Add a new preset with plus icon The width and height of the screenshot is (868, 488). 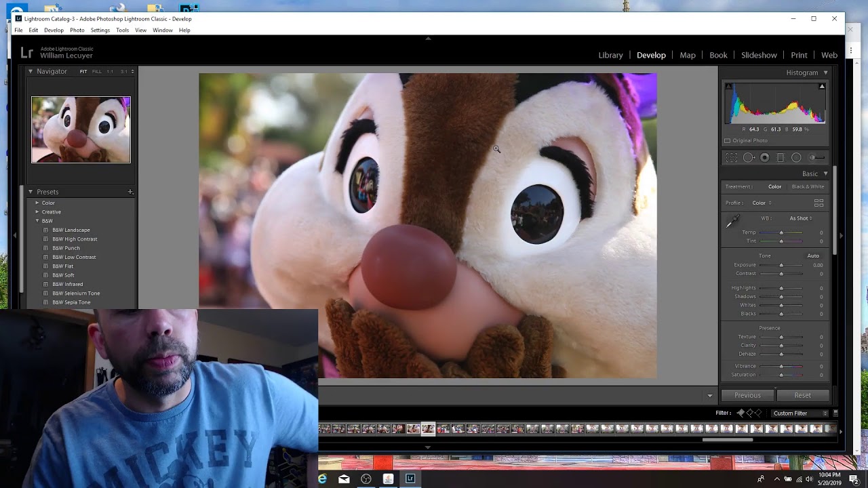(x=130, y=192)
